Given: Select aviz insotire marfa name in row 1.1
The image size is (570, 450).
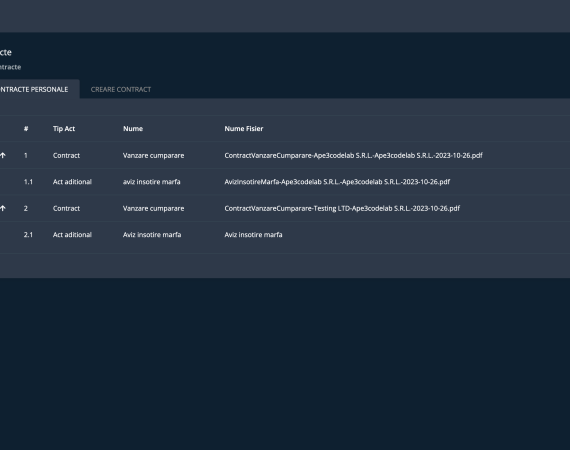Looking at the screenshot, I should pos(152,182).
